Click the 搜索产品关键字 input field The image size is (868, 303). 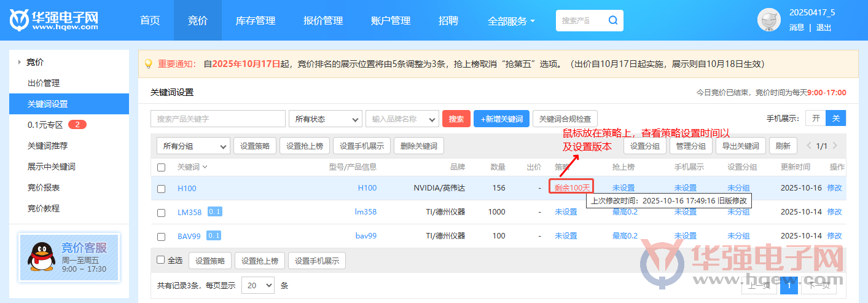tap(217, 119)
